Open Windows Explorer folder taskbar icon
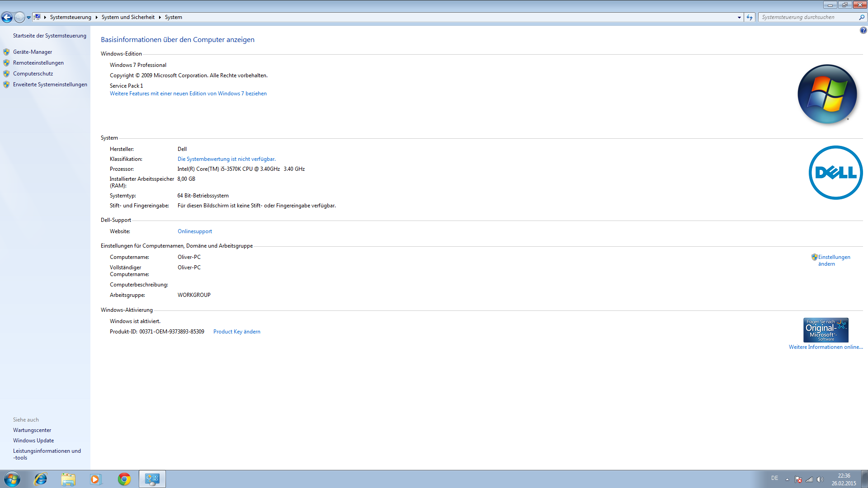 point(68,479)
